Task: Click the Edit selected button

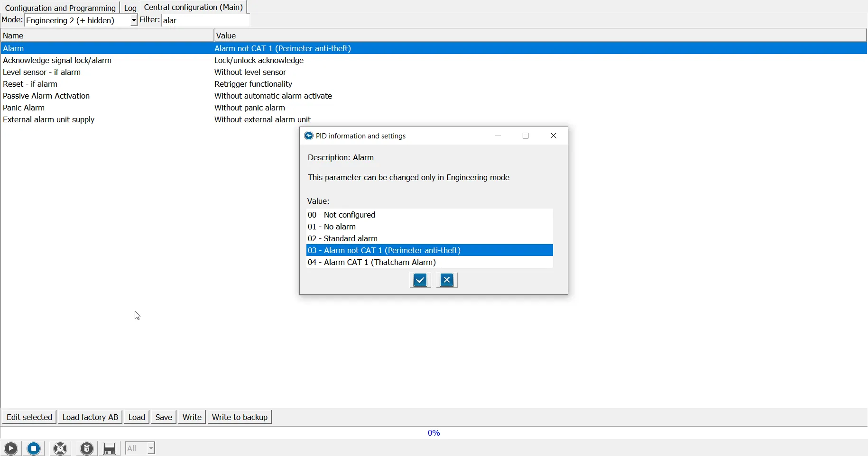Action: (29, 417)
